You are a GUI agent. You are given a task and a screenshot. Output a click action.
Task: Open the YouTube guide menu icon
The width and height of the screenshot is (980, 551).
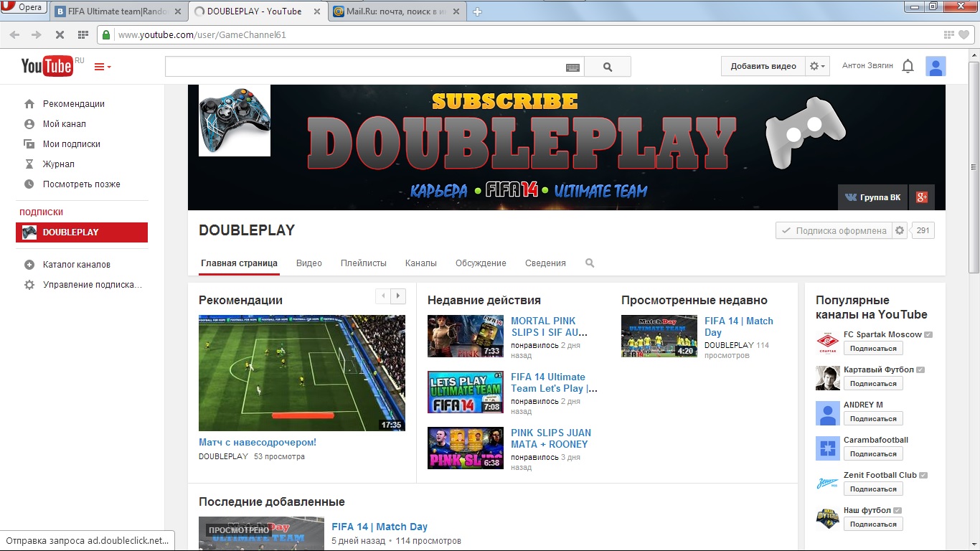click(102, 67)
